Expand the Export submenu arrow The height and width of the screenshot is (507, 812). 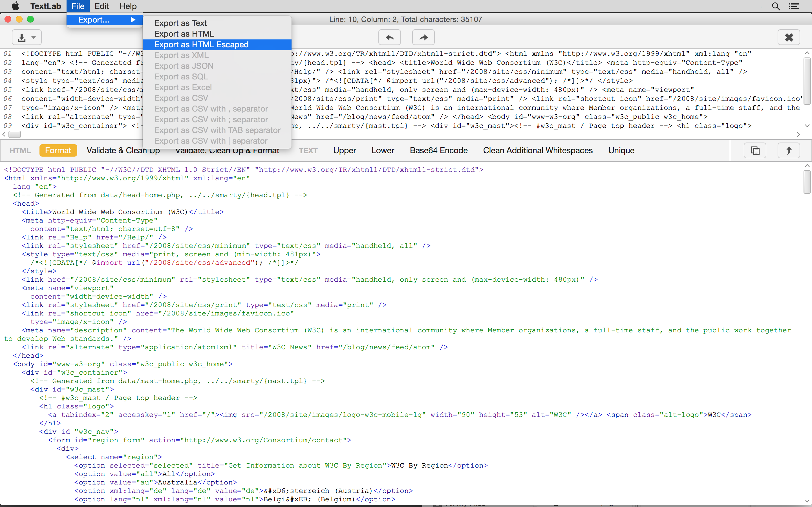click(133, 20)
